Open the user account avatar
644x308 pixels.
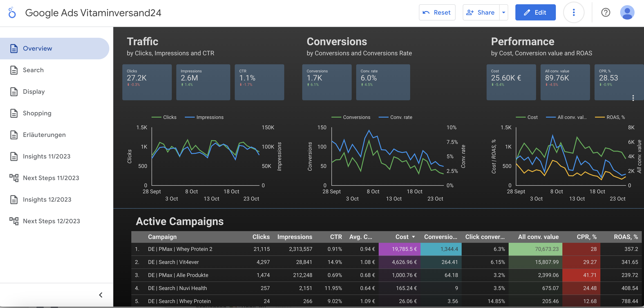pyautogui.click(x=627, y=12)
